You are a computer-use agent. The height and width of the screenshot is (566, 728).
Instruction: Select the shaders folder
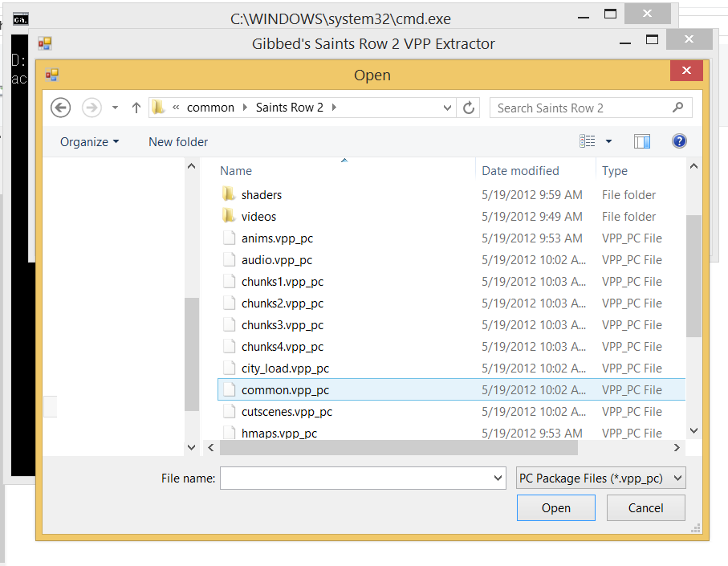[451, 194]
